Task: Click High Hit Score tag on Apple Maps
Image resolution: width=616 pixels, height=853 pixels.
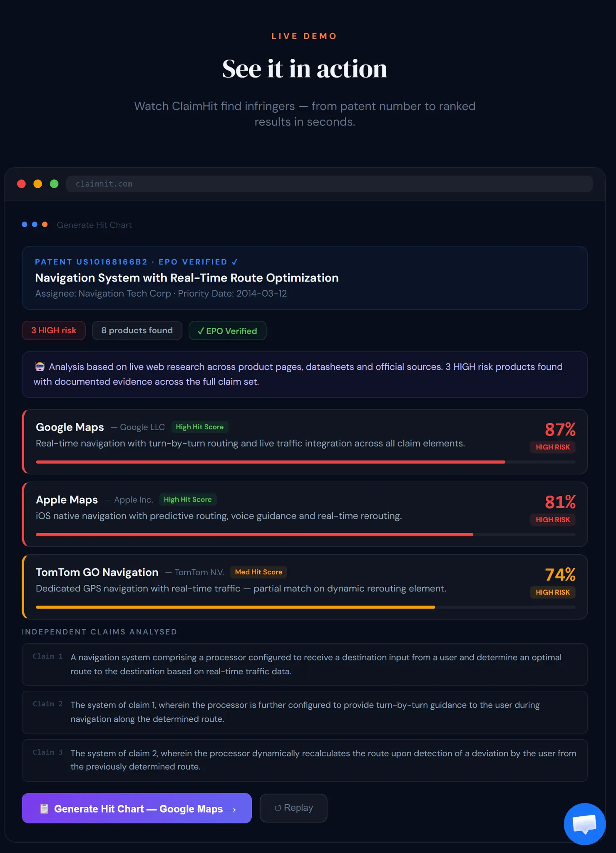Action: point(188,499)
